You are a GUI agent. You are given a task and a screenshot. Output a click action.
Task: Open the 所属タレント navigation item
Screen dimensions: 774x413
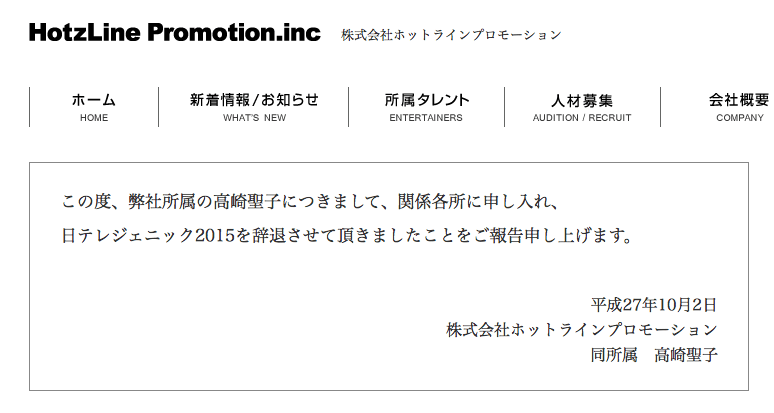pos(426,100)
